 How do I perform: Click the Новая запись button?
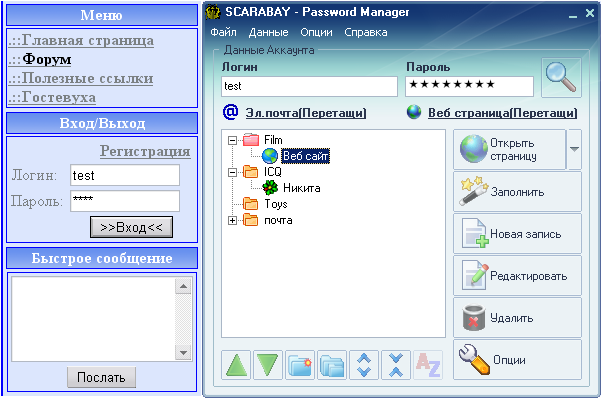click(517, 234)
